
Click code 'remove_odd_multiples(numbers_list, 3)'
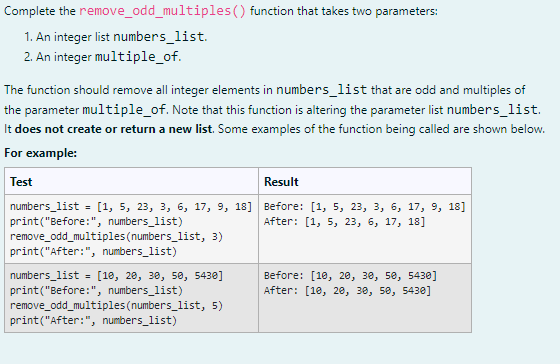(116, 236)
